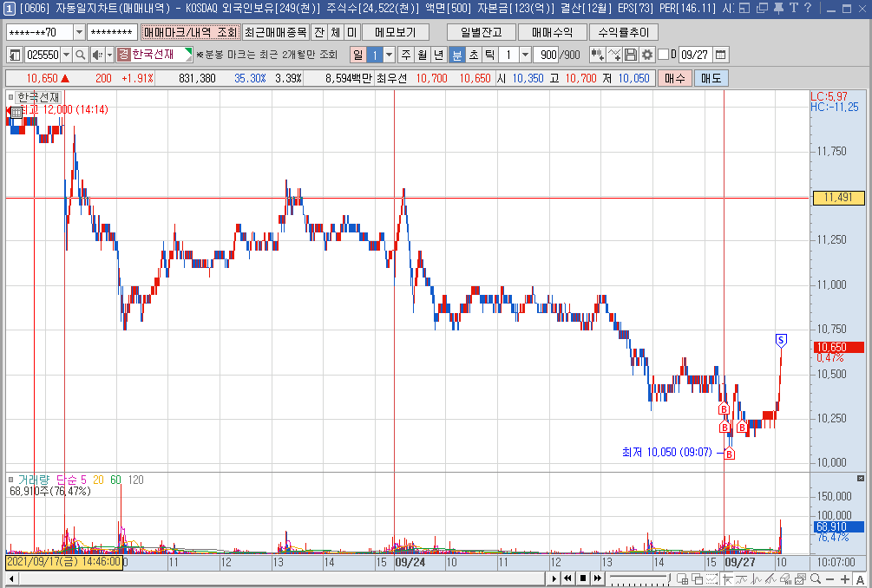Toggle the 체 button

(335, 32)
